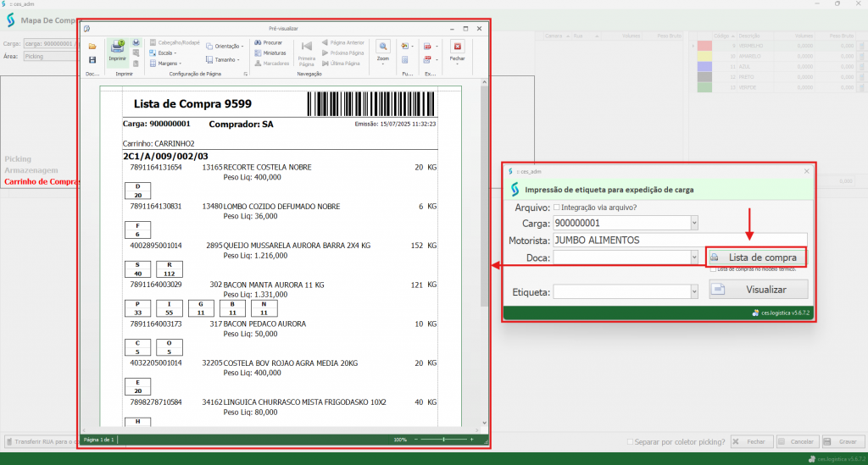Click the Visualizar button

tap(759, 290)
